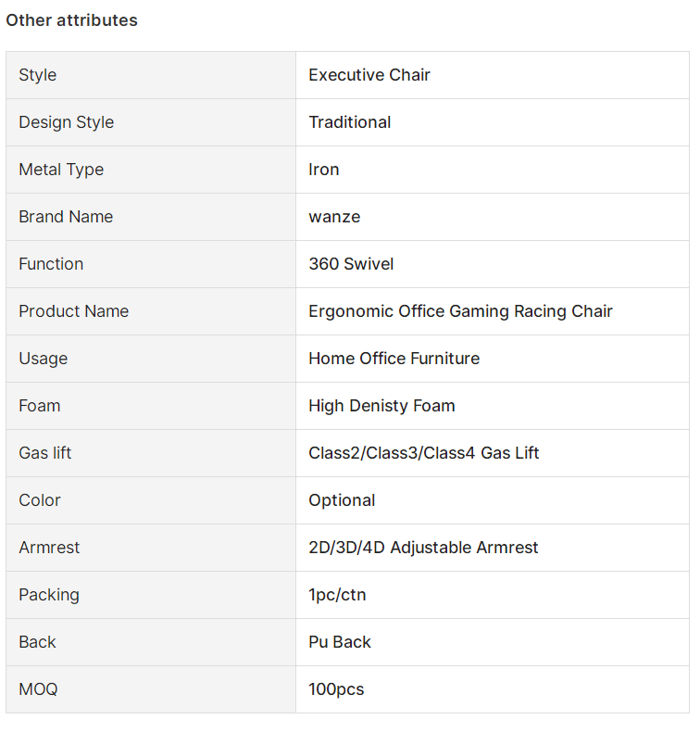
Task: Select the 'Executive Chair' style value
Action: 369,75
